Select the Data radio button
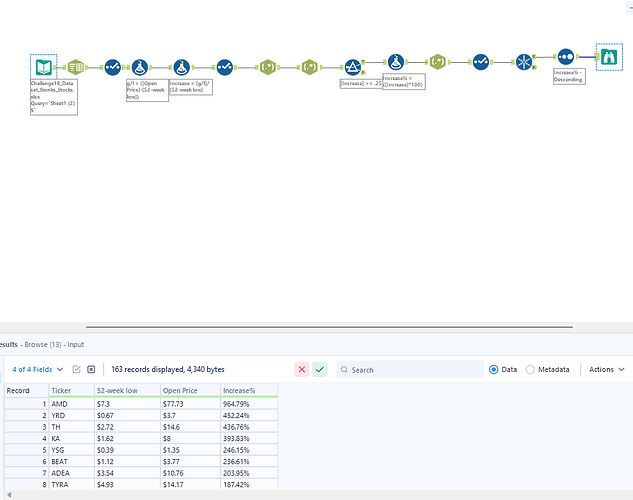This screenshot has height=500, width=633. click(x=493, y=369)
